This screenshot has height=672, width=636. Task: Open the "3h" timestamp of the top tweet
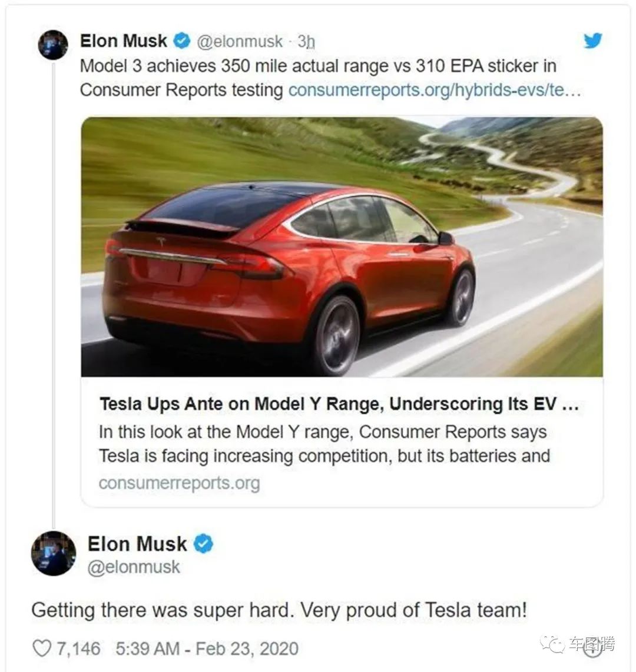point(306,42)
